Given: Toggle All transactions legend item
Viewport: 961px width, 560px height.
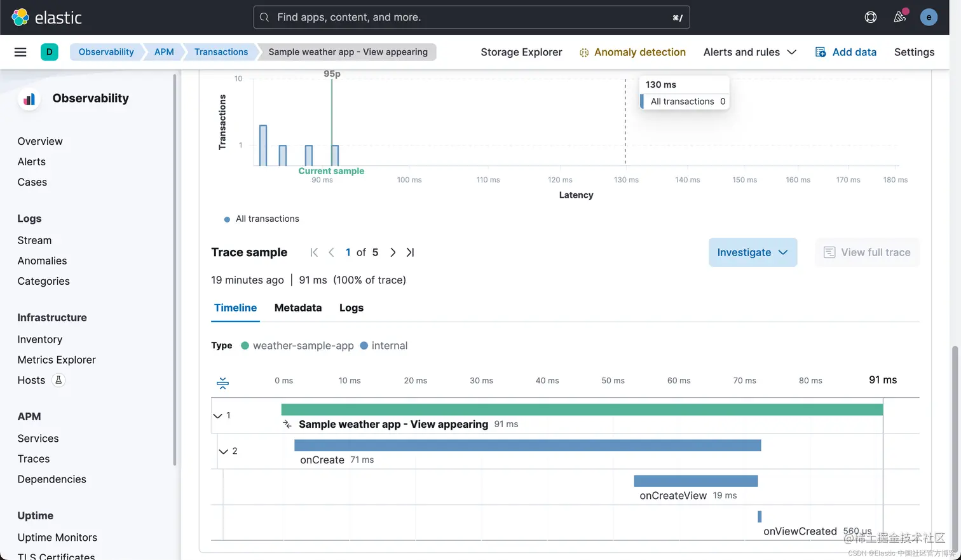Looking at the screenshot, I should tap(261, 219).
